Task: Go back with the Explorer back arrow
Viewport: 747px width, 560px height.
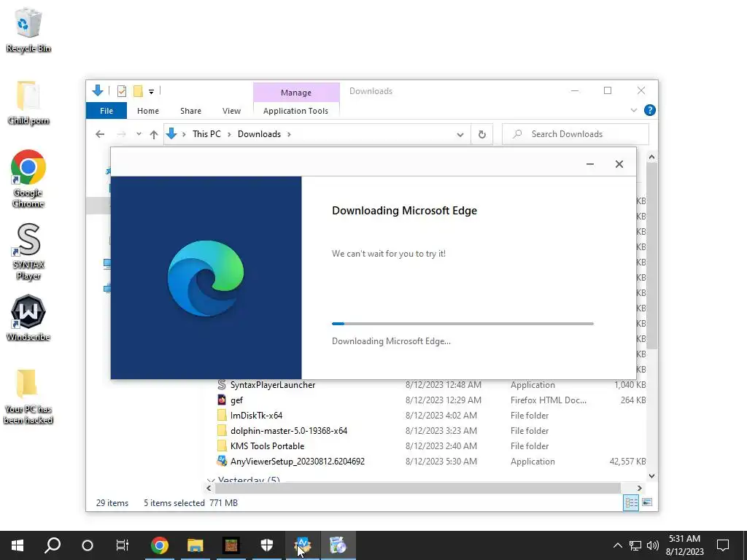Action: [x=100, y=134]
